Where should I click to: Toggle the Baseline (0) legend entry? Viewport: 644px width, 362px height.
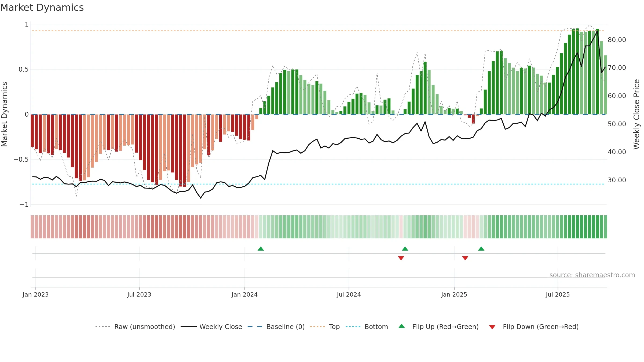coord(276,327)
